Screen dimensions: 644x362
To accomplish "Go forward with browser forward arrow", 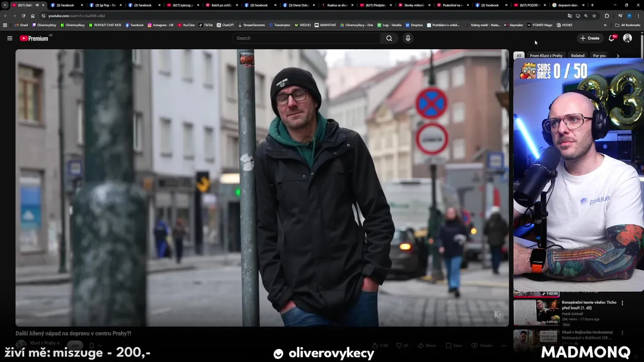I will (x=14, y=16).
